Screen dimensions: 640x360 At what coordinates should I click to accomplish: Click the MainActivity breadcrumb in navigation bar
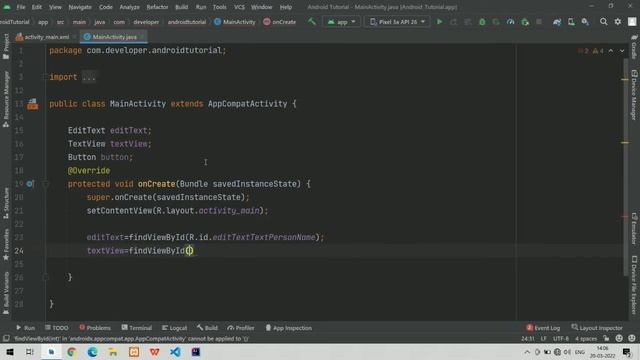pyautogui.click(x=235, y=22)
